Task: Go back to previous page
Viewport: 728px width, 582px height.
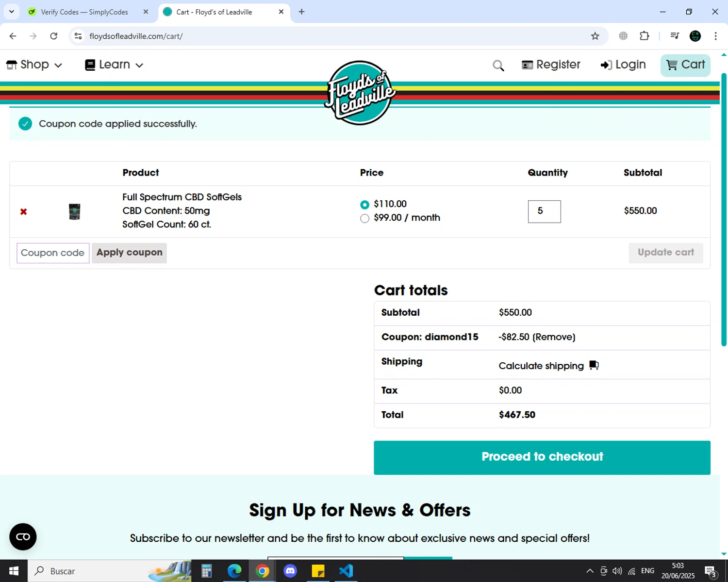Action: click(13, 36)
